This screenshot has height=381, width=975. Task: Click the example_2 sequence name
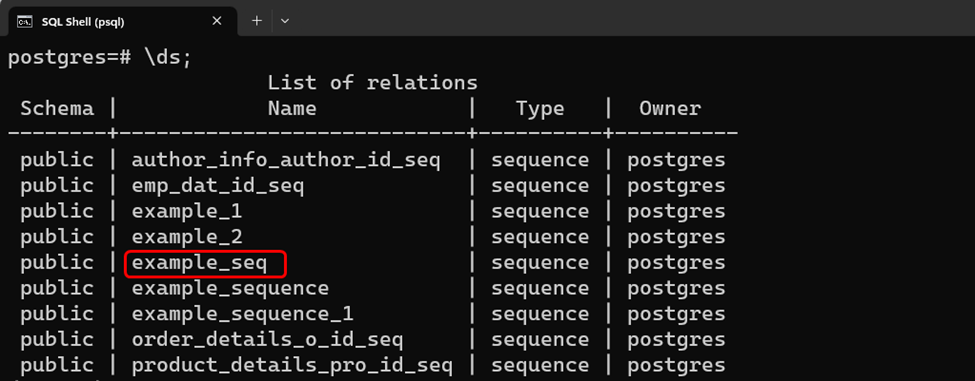point(187,237)
